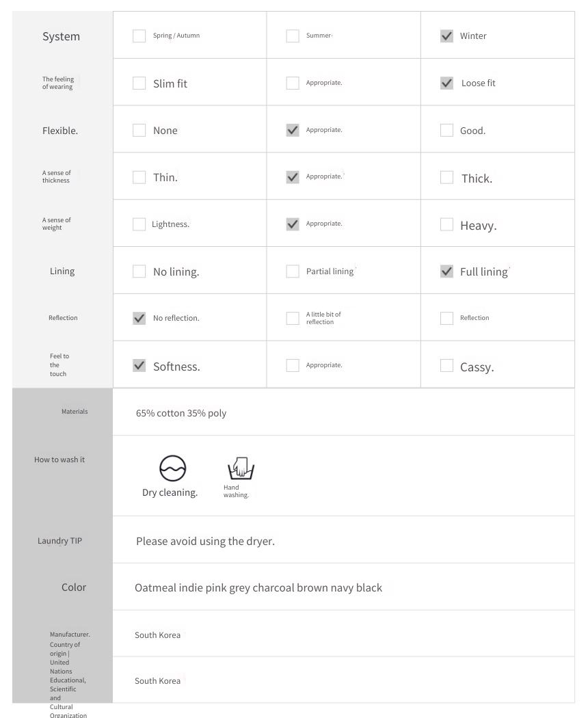Image resolution: width=588 pixels, height=718 pixels.
Task: Select the Heavy checkbox
Action: click(x=446, y=224)
